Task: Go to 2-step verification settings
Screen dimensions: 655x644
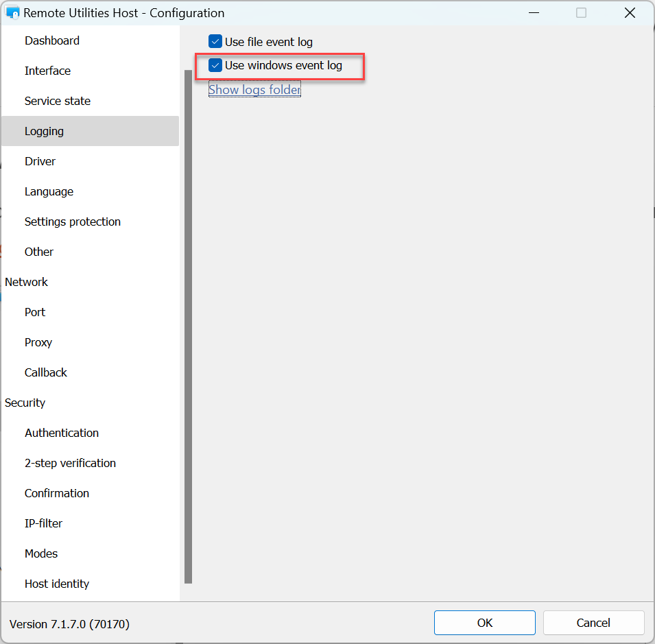Action: (x=91, y=463)
